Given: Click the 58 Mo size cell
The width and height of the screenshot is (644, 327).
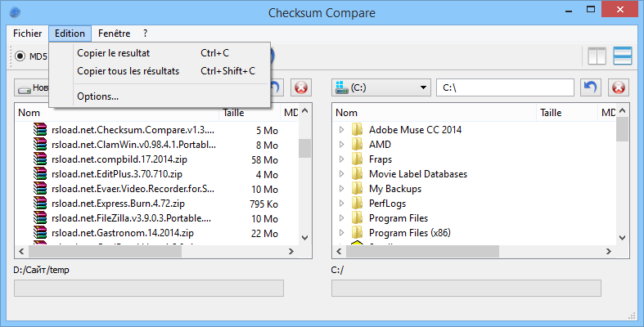Looking at the screenshot, I should tap(265, 159).
